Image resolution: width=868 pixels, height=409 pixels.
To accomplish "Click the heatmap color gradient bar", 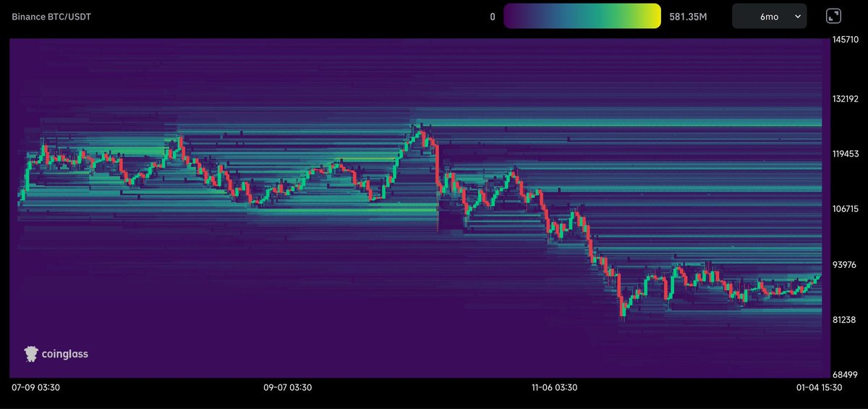I will tap(582, 16).
